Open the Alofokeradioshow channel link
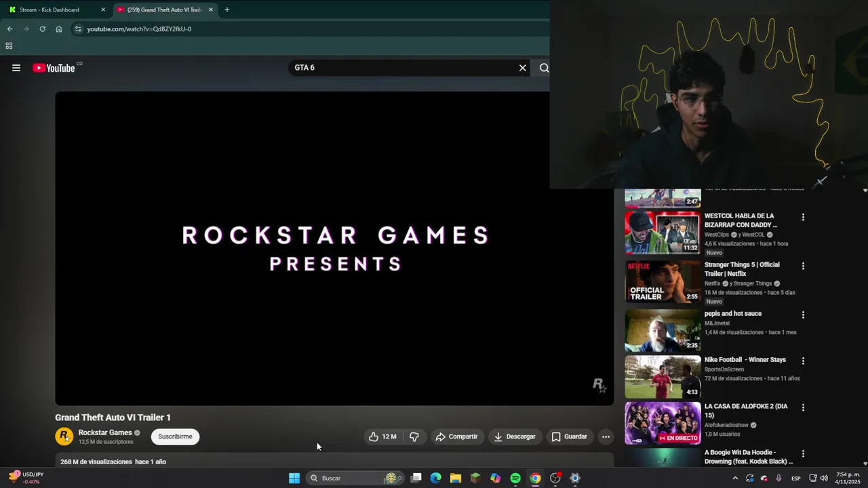Viewport: 868px width, 488px height. pyautogui.click(x=726, y=425)
